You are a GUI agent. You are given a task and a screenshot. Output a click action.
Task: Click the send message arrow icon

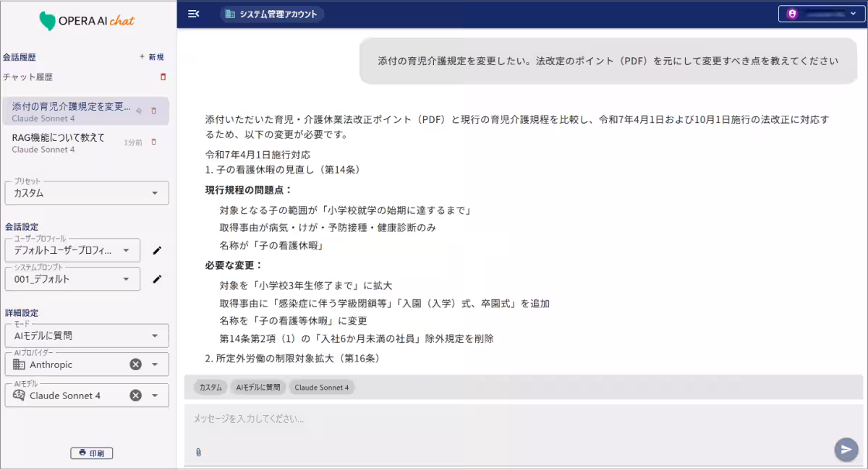coord(846,449)
